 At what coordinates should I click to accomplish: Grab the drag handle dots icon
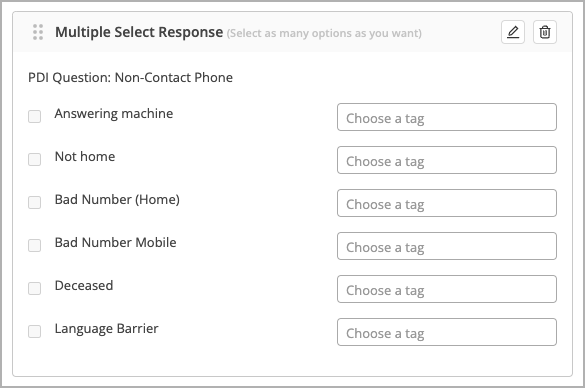pyautogui.click(x=38, y=32)
